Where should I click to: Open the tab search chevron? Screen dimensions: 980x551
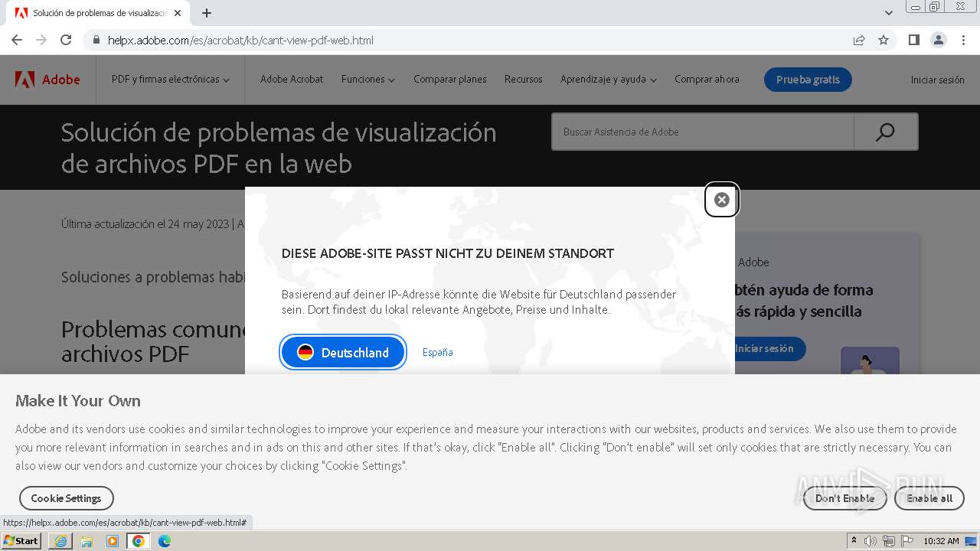[888, 13]
